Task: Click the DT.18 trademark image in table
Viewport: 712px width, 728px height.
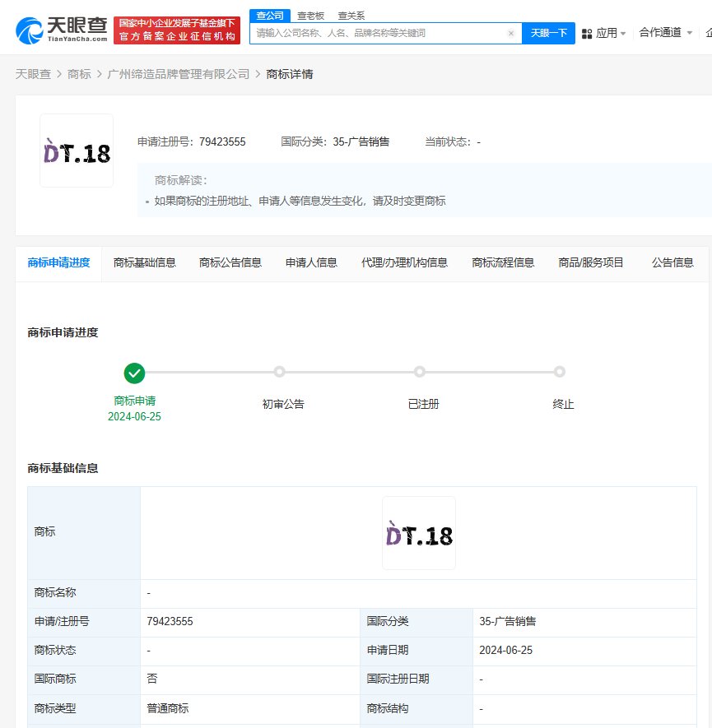Action: coord(419,533)
